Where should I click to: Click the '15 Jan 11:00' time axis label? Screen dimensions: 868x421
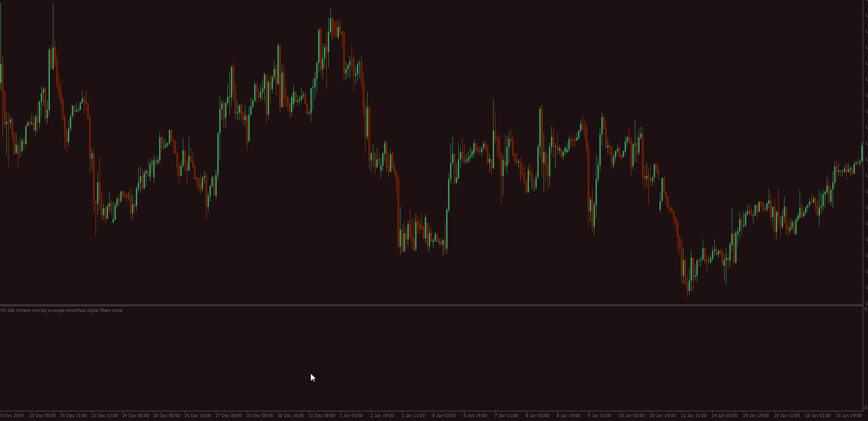tap(787, 416)
